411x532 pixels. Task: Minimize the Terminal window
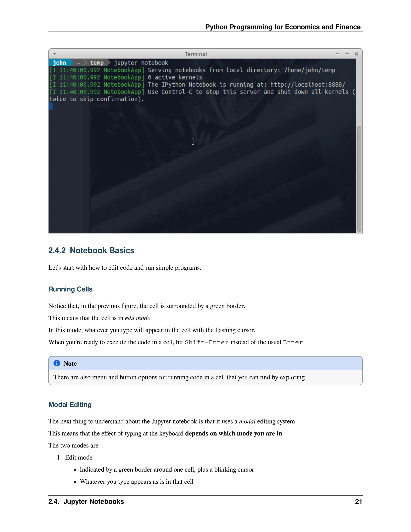338,54
